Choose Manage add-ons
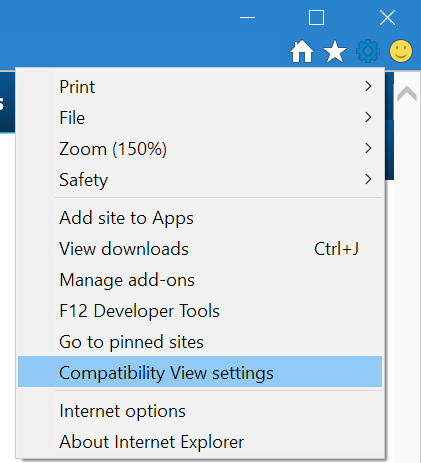This screenshot has width=421, height=463. (x=200, y=280)
